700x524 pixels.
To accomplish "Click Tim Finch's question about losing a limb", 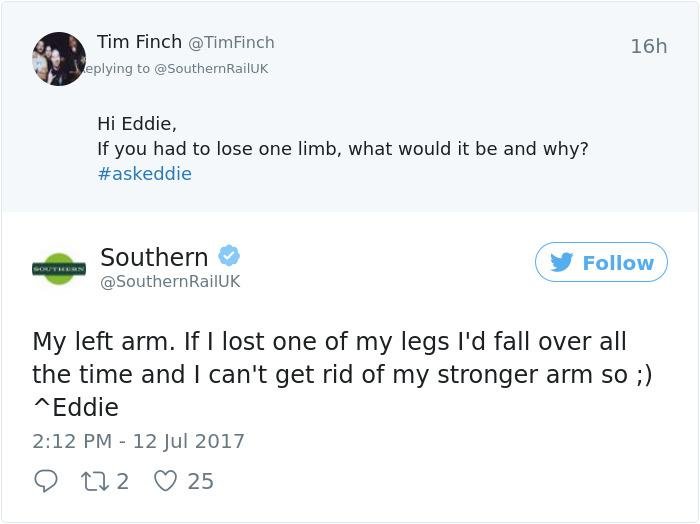I will point(342,149).
